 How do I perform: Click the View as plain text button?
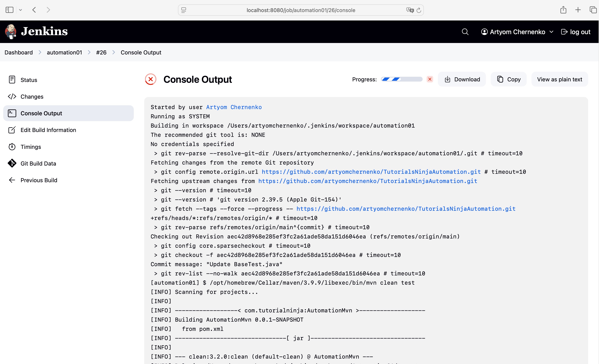(559, 79)
